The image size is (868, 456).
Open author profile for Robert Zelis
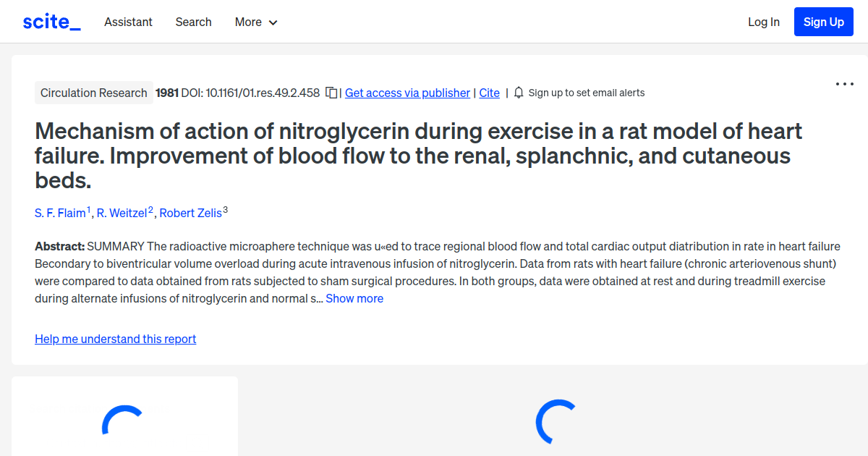tap(191, 213)
